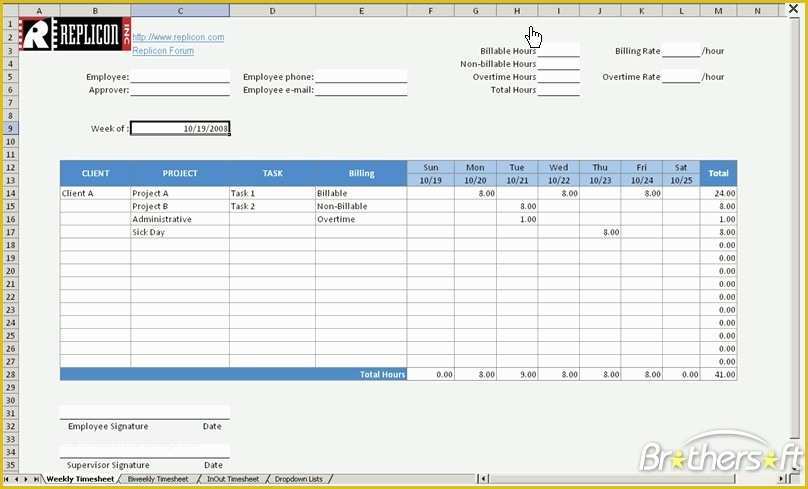This screenshot has width=808, height=489.
Task: Switch to the InOut Timesheet sheet tab
Action: 233,479
